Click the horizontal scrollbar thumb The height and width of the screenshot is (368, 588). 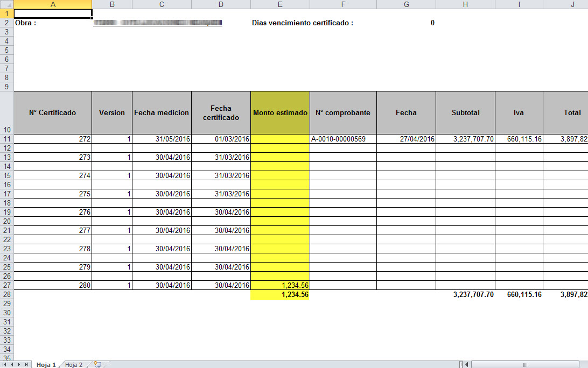[525, 364]
